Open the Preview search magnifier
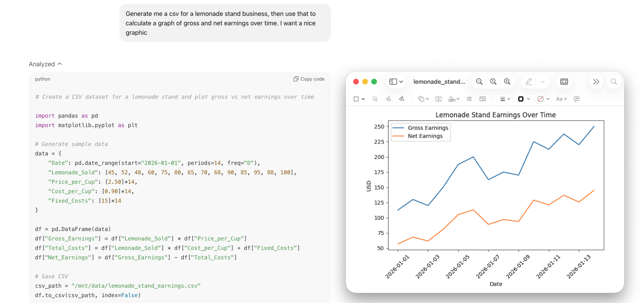Screen dimensions: 644x303 (614, 82)
